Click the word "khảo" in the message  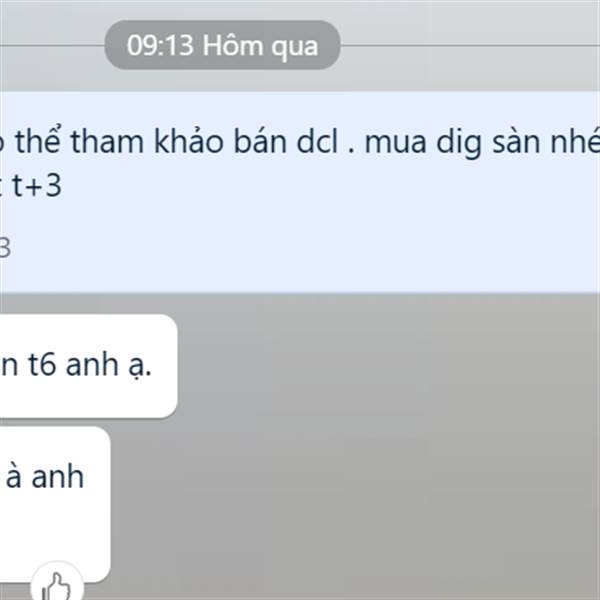tap(188, 141)
